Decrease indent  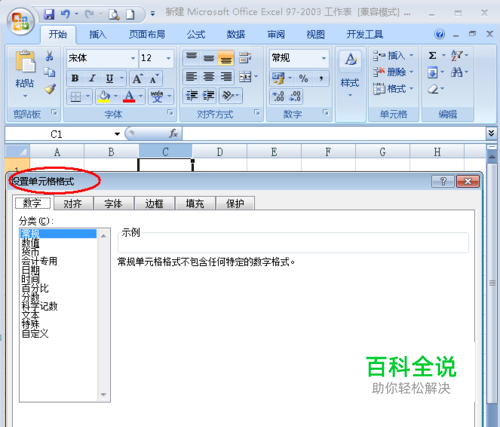coord(192,96)
